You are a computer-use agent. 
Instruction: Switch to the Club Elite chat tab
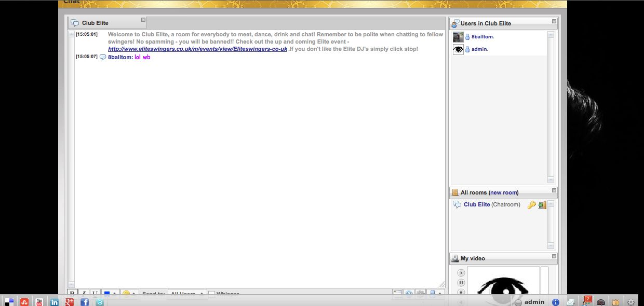point(95,23)
